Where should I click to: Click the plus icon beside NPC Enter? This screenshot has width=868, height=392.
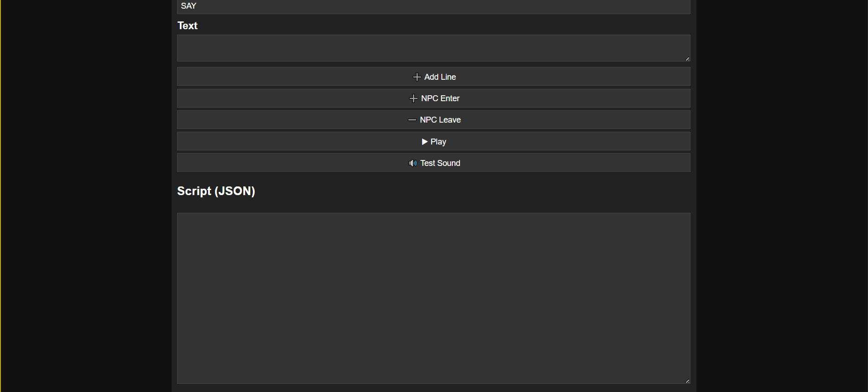(x=413, y=98)
